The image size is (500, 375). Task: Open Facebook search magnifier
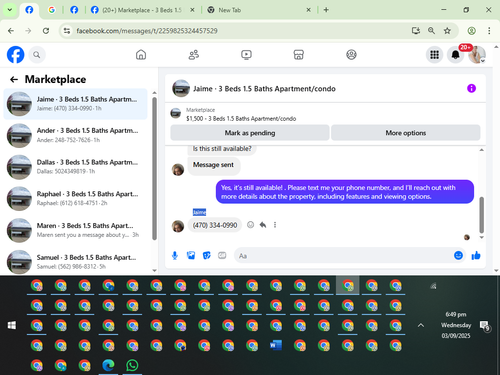click(x=37, y=55)
